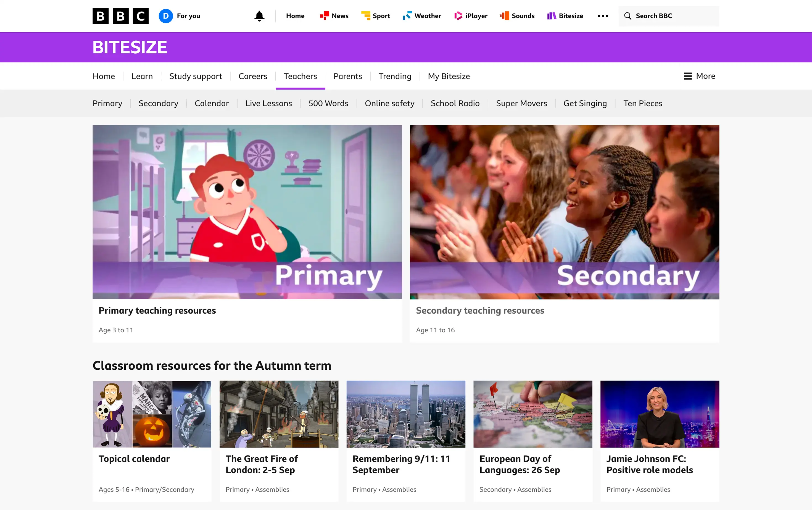Open Remembering 9/11: 11 September
Screen dimensions: 812x510
[x=401, y=464]
